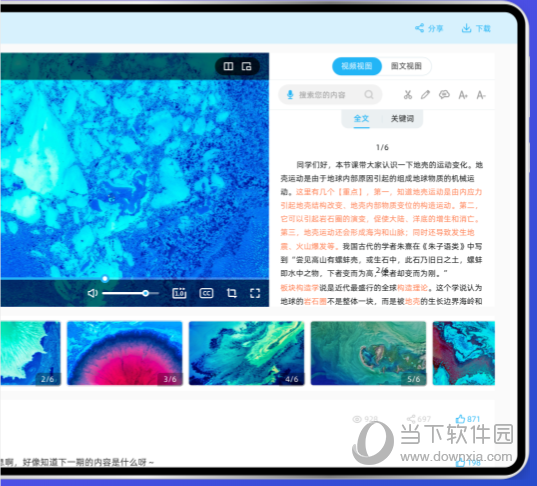
Task: Click the magnifier search icon
Action: pyautogui.click(x=369, y=95)
